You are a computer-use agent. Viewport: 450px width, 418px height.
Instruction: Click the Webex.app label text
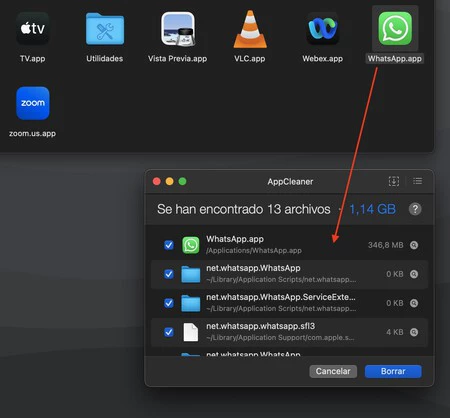click(322, 59)
